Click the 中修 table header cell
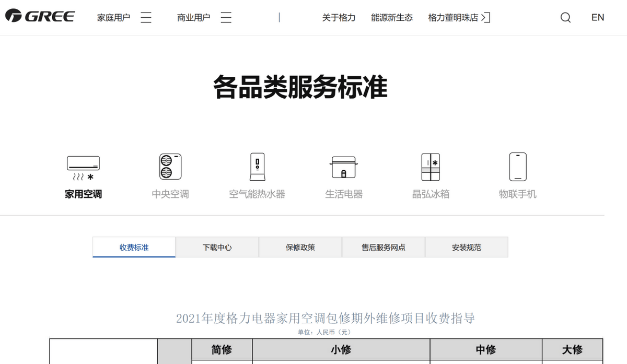Viewport: 627px width, 364px height. pos(486,349)
